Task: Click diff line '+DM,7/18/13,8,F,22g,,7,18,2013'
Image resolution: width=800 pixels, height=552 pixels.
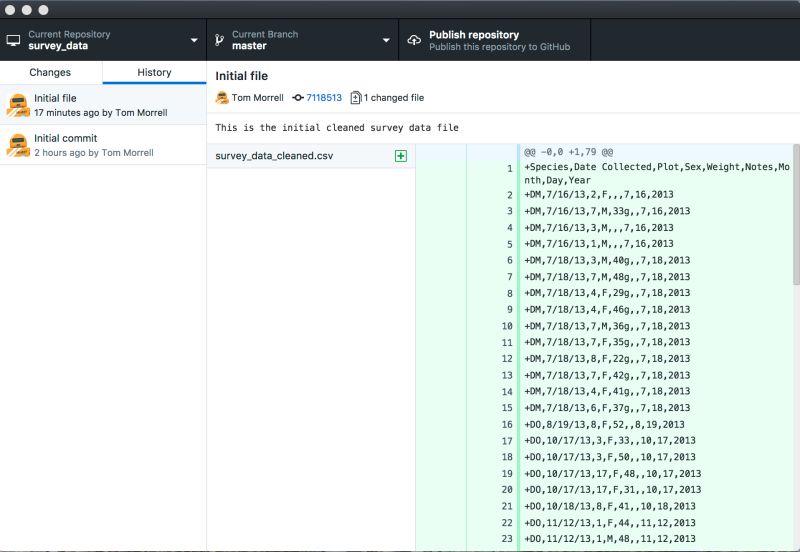Action: tap(607, 359)
